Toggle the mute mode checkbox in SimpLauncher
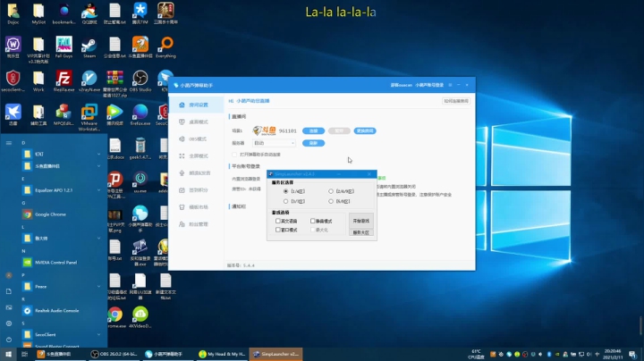644x361 pixels. pos(312,221)
